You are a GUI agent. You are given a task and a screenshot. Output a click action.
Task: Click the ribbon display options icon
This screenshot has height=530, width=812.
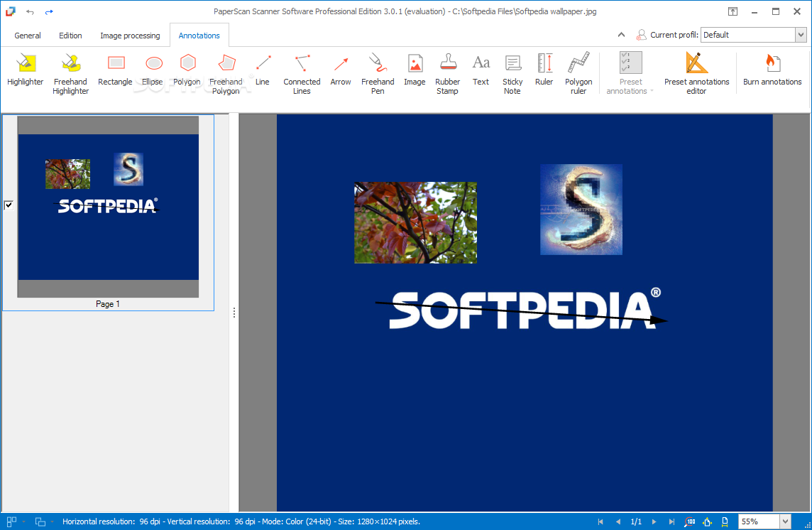(x=733, y=11)
